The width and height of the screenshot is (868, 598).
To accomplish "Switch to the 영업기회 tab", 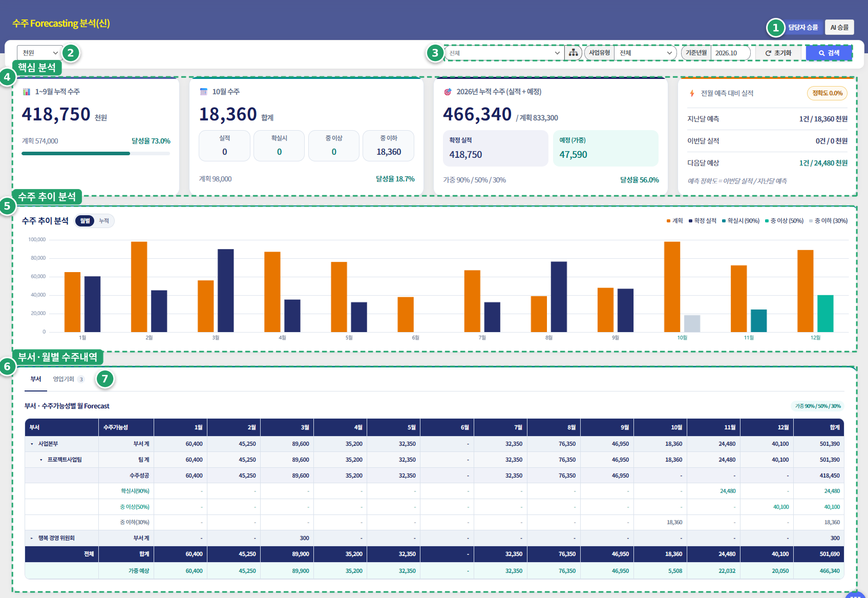I will tap(68, 379).
